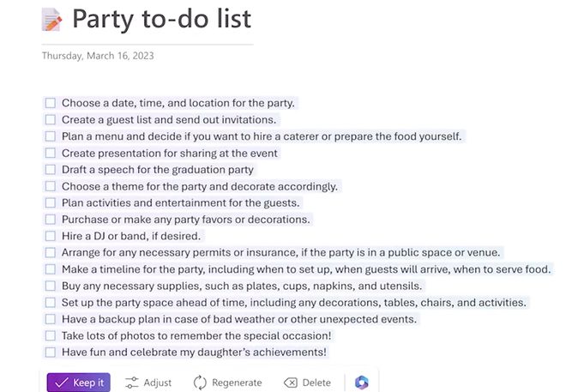This screenshot has height=392, width=566.
Task: Regenerate the to-do list
Action: [227, 383]
